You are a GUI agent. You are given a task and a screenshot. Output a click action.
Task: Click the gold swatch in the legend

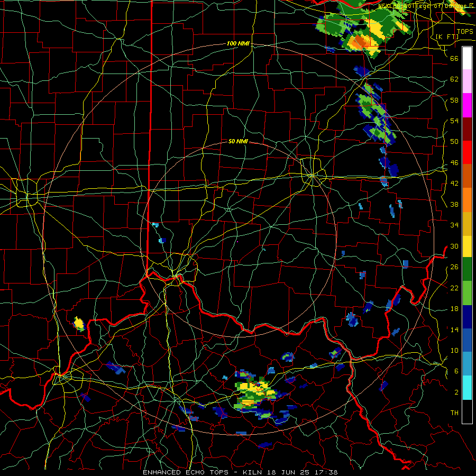point(467,224)
